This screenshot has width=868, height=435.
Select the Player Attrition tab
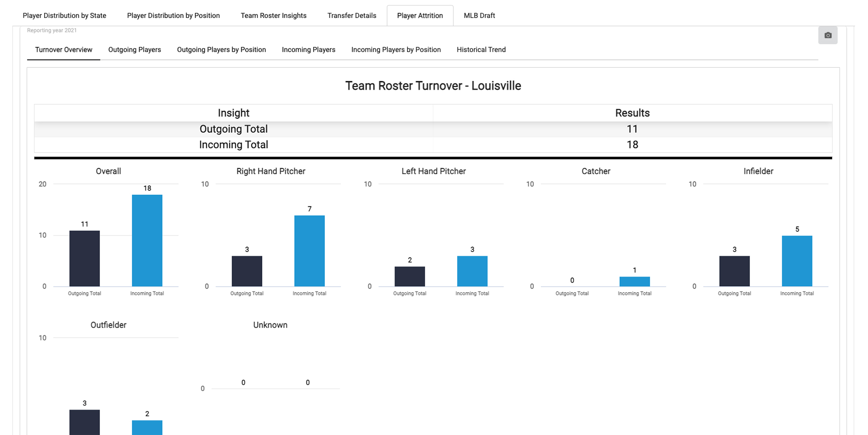pos(420,16)
